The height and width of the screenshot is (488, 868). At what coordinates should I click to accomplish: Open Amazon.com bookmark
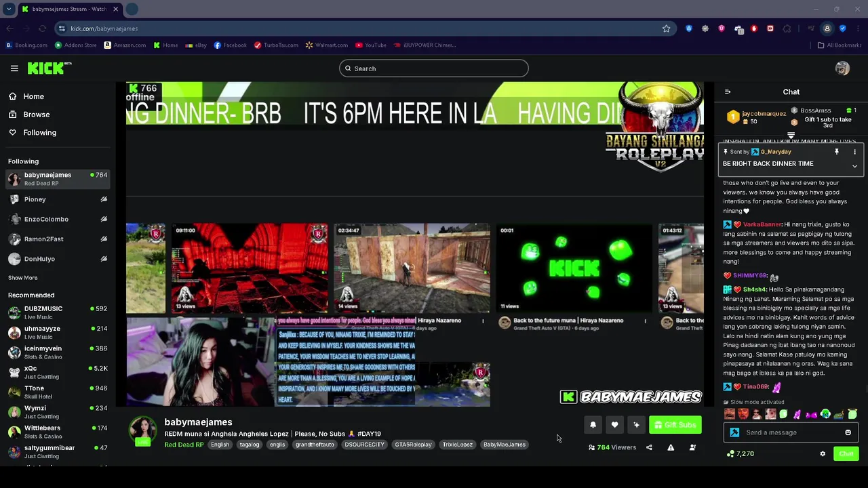(125, 45)
